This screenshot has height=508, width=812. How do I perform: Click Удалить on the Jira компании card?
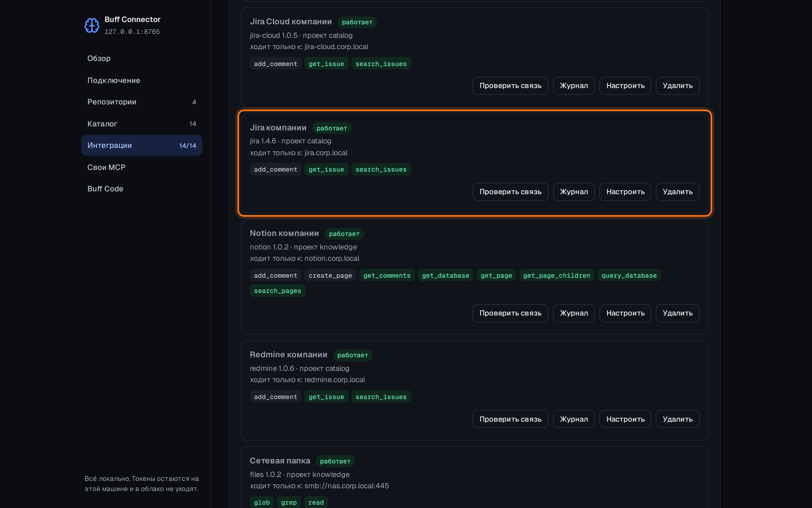(678, 192)
